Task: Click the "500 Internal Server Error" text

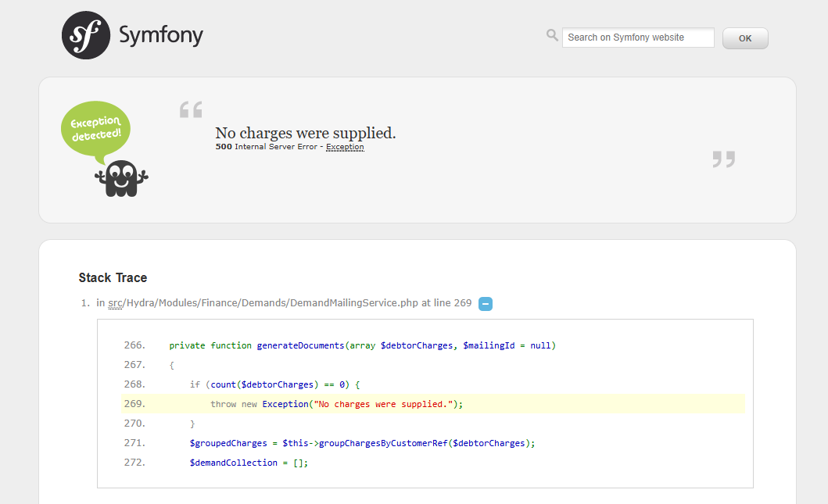Action: [x=266, y=147]
